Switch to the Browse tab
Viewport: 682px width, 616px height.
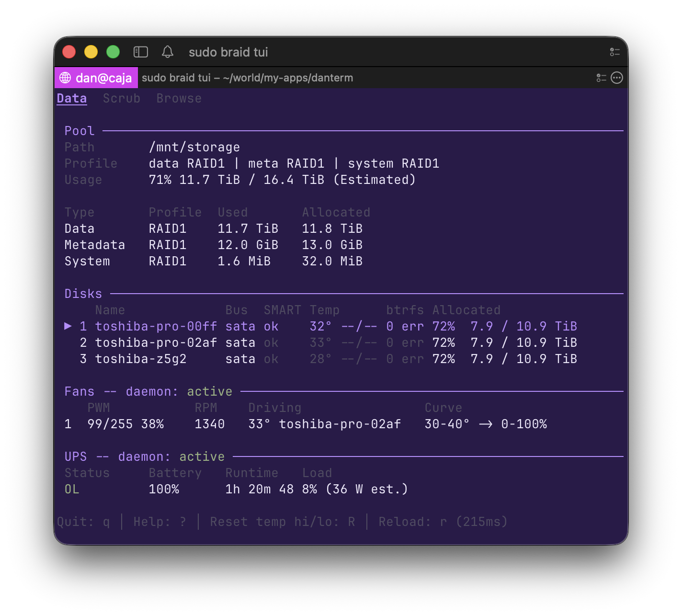click(x=179, y=99)
